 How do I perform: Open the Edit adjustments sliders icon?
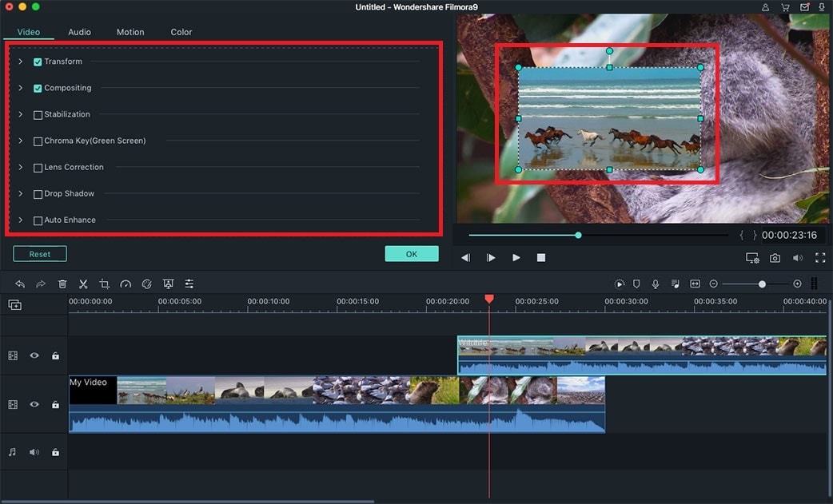[x=189, y=284]
